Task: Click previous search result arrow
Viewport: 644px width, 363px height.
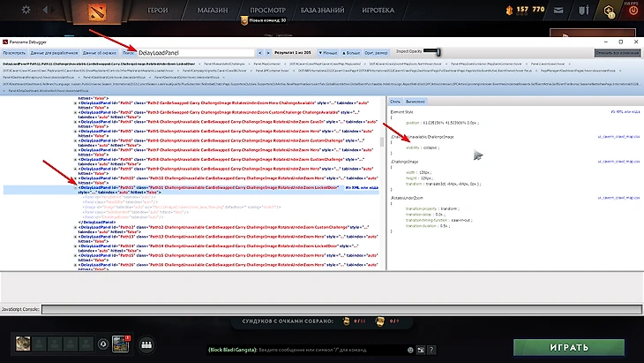Action: [259, 53]
